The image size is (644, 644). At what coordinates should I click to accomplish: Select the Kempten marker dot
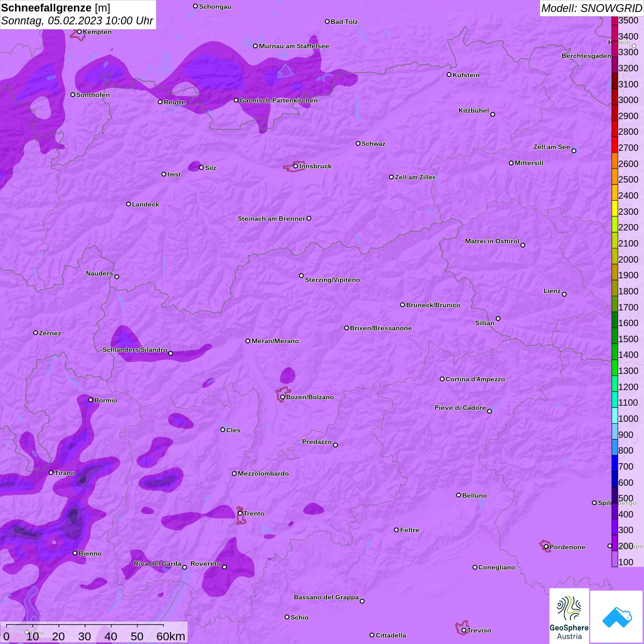(x=79, y=32)
